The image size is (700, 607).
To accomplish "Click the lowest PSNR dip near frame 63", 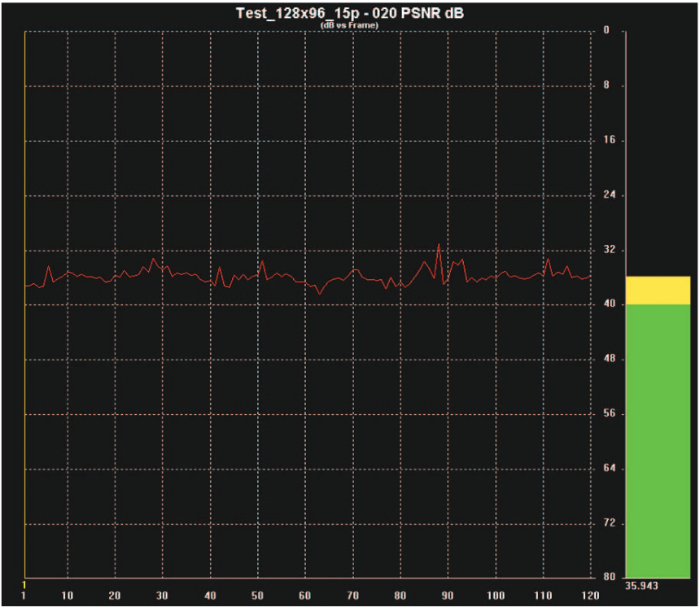I will (319, 293).
